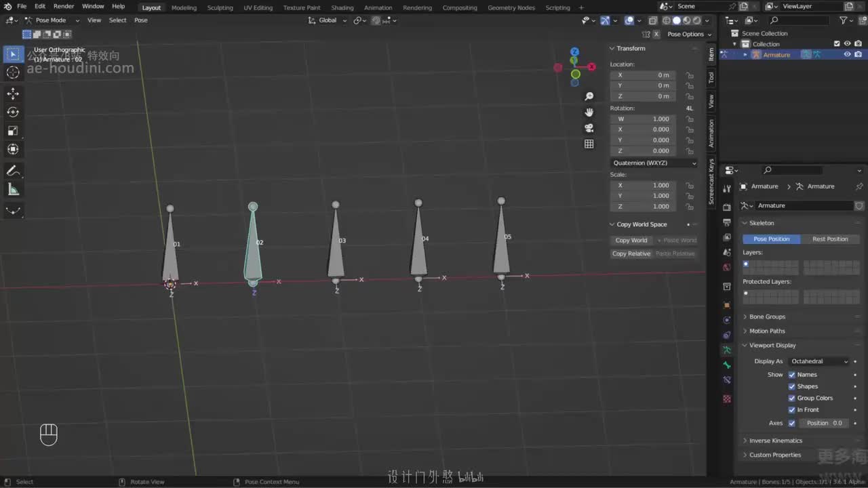Open Display As Octahedral dropdown
The height and width of the screenshot is (488, 868).
pos(819,361)
